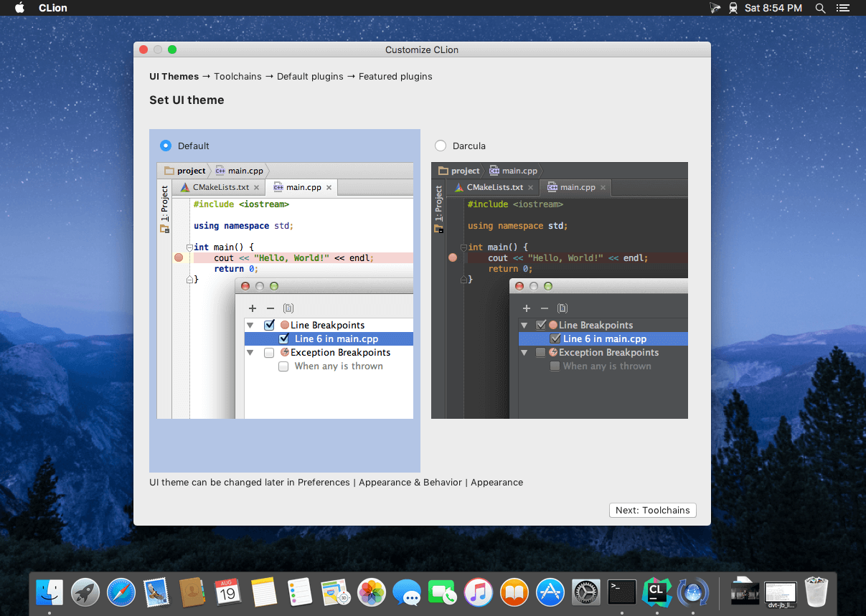
Task: Open Reminders from the Dock
Action: (300, 592)
